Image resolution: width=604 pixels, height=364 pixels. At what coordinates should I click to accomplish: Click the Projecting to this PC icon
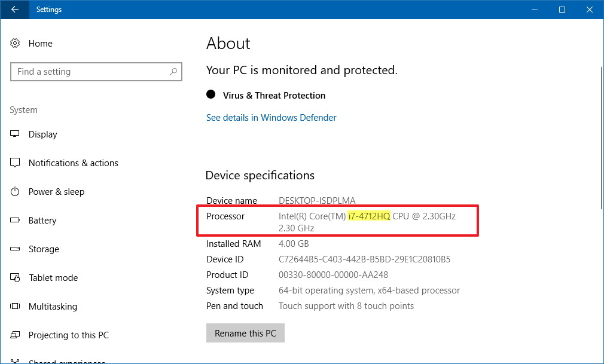pos(15,335)
